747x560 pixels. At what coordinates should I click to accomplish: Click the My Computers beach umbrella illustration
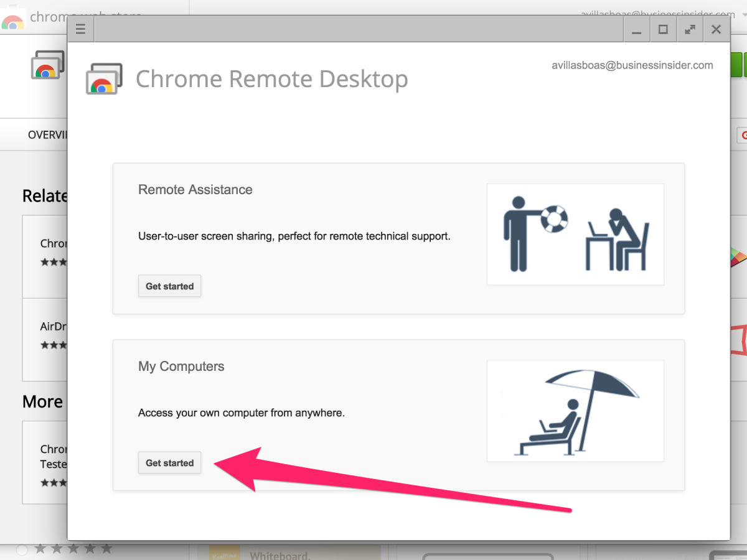(575, 411)
